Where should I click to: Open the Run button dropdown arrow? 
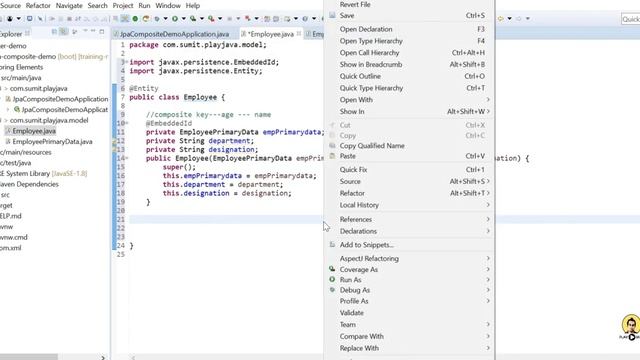click(x=183, y=19)
